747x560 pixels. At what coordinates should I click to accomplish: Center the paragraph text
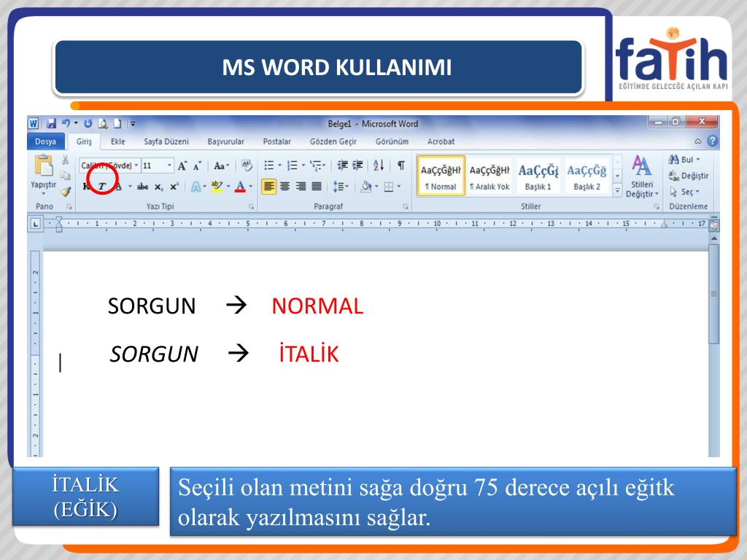click(285, 186)
